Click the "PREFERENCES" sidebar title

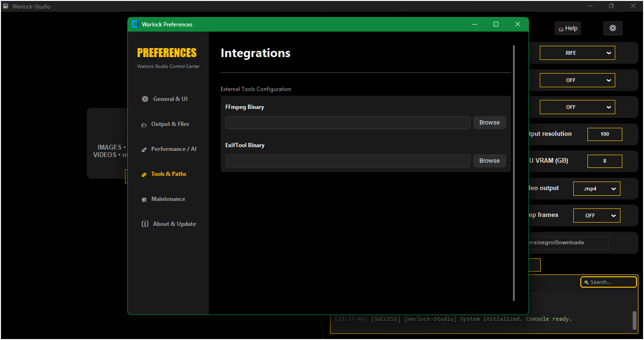167,53
